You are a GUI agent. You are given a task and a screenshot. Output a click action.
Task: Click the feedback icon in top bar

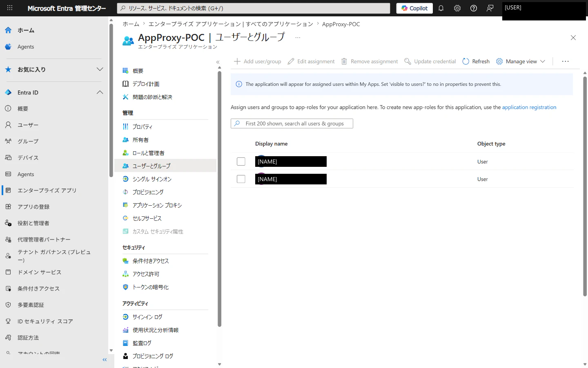(490, 8)
